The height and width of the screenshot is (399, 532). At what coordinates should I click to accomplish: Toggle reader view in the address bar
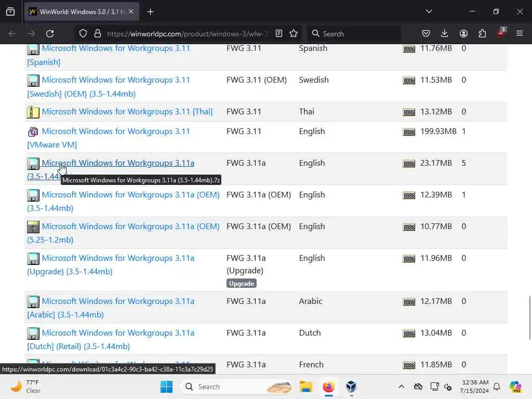pyautogui.click(x=279, y=34)
